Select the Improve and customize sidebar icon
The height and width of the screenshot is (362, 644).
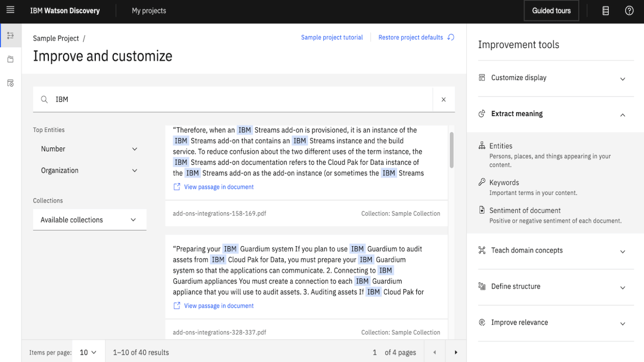pos(10,35)
